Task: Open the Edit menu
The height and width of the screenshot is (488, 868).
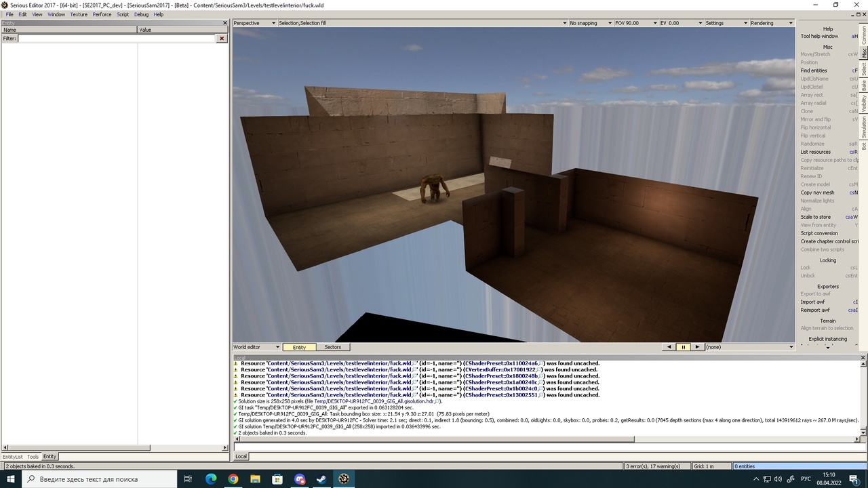Action: tap(22, 14)
